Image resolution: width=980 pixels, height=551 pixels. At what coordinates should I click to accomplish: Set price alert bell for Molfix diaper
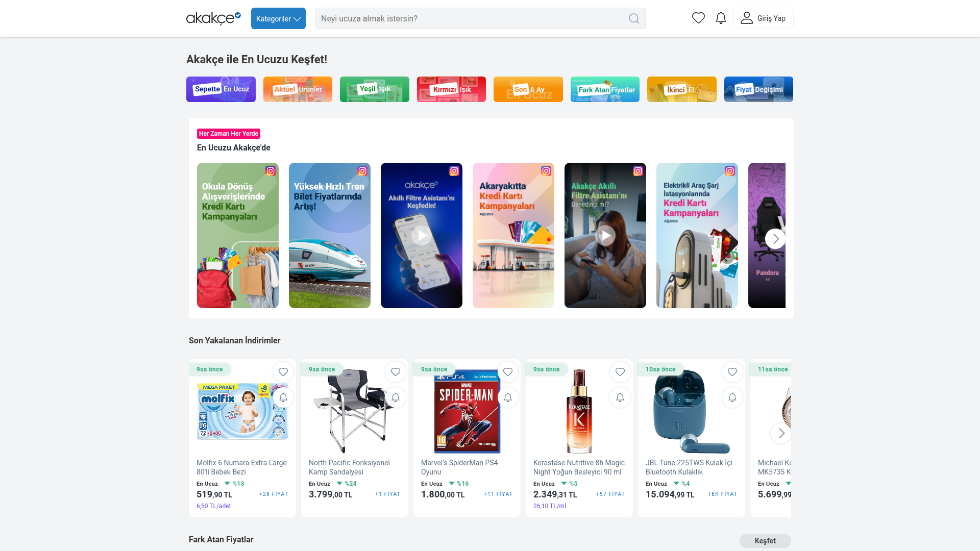tap(283, 397)
